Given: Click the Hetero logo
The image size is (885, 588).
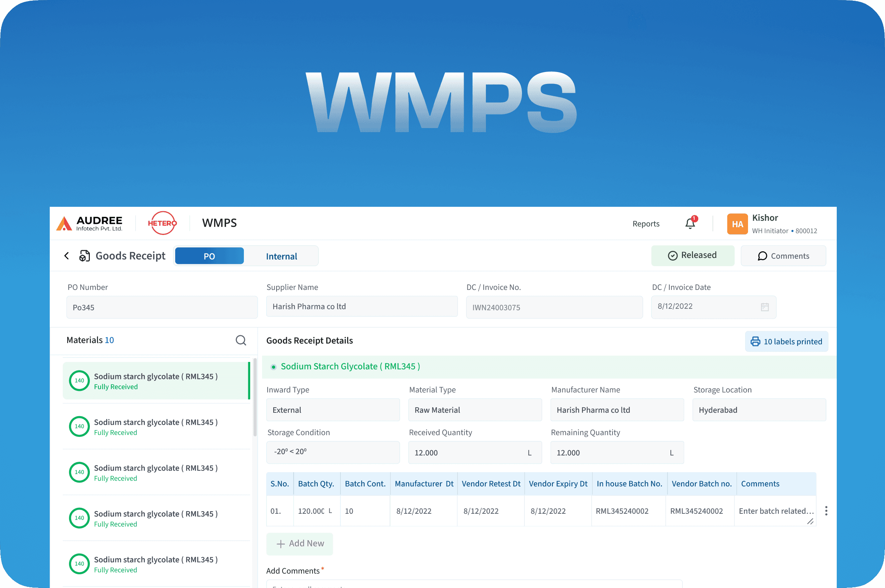Looking at the screenshot, I should coord(162,223).
